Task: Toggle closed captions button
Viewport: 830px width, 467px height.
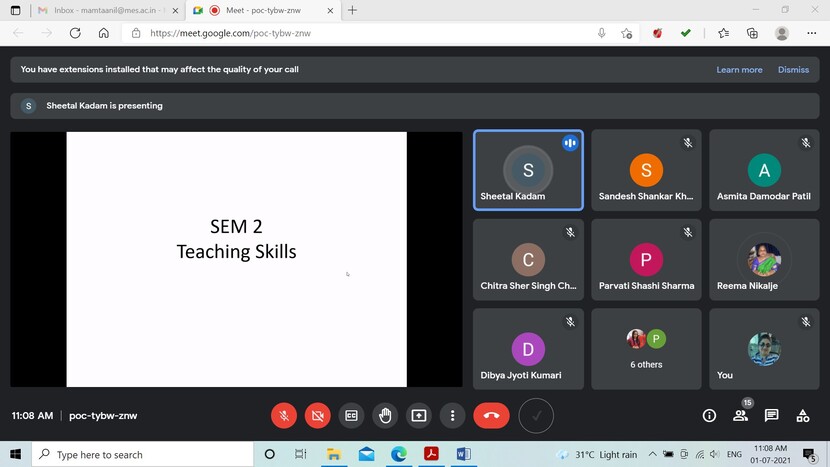Action: point(351,415)
